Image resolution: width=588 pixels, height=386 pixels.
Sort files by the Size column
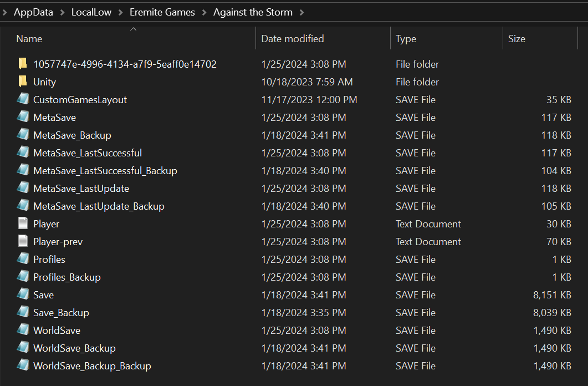pos(517,39)
